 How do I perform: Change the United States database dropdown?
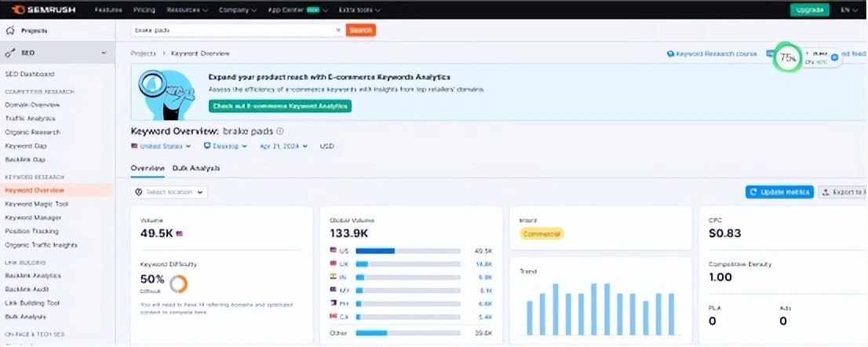point(161,146)
